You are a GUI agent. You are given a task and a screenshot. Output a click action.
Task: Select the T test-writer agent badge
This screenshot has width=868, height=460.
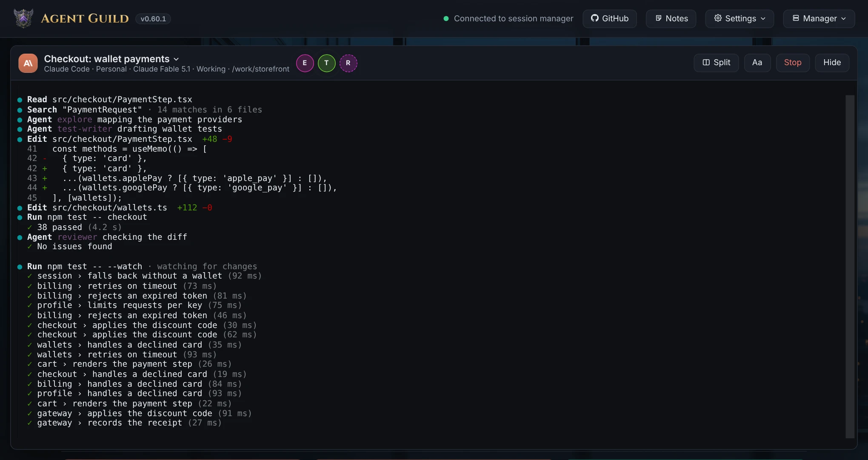pyautogui.click(x=326, y=63)
